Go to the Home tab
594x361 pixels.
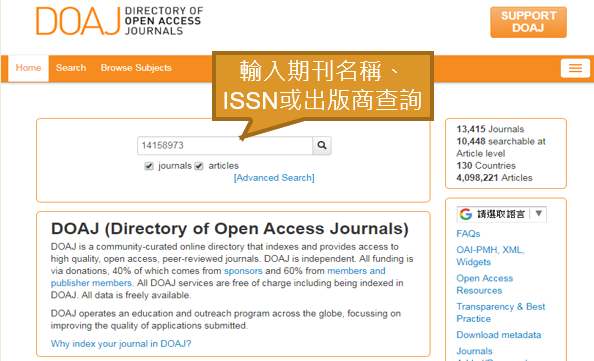tap(28, 68)
